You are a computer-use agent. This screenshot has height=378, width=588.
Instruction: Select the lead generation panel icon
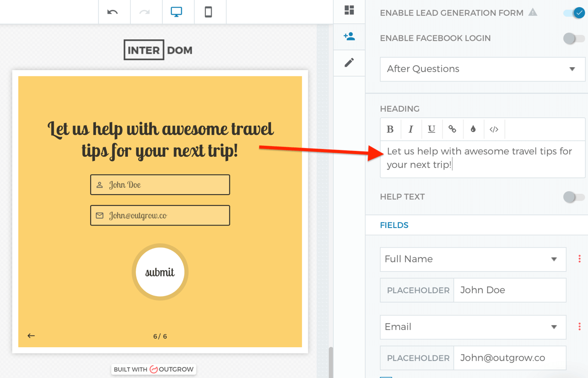tap(349, 36)
